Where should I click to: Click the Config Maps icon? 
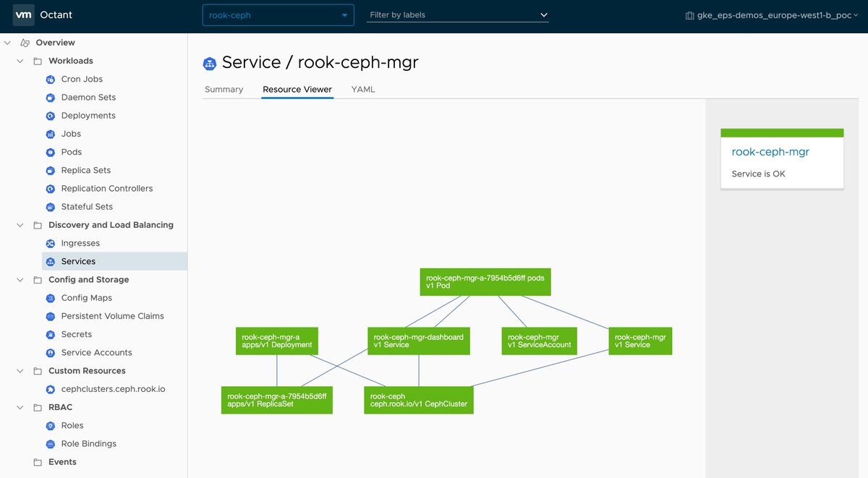51,298
